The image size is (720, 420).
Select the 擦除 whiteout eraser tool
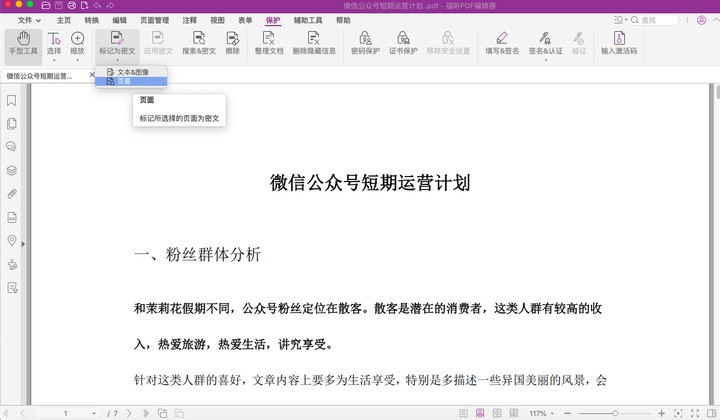click(232, 43)
